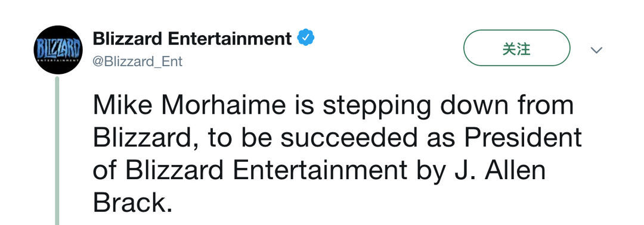Open the Blizzard logo profile avatar
The height and width of the screenshot is (225, 644).
[57, 49]
